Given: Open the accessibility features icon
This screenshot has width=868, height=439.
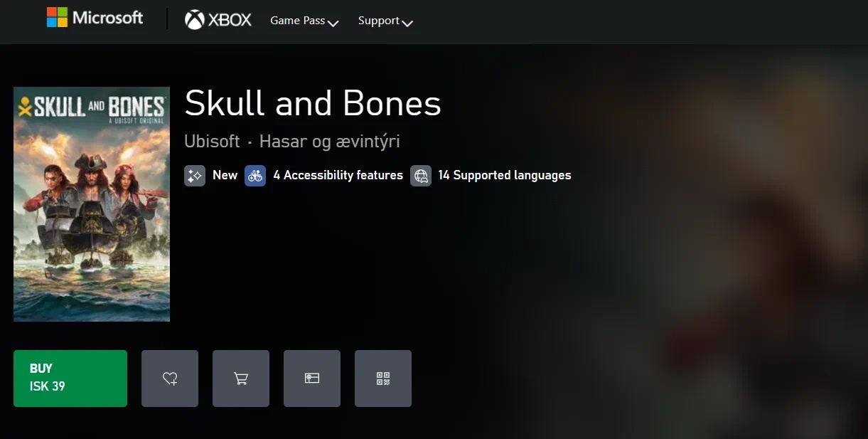Looking at the screenshot, I should click(255, 176).
